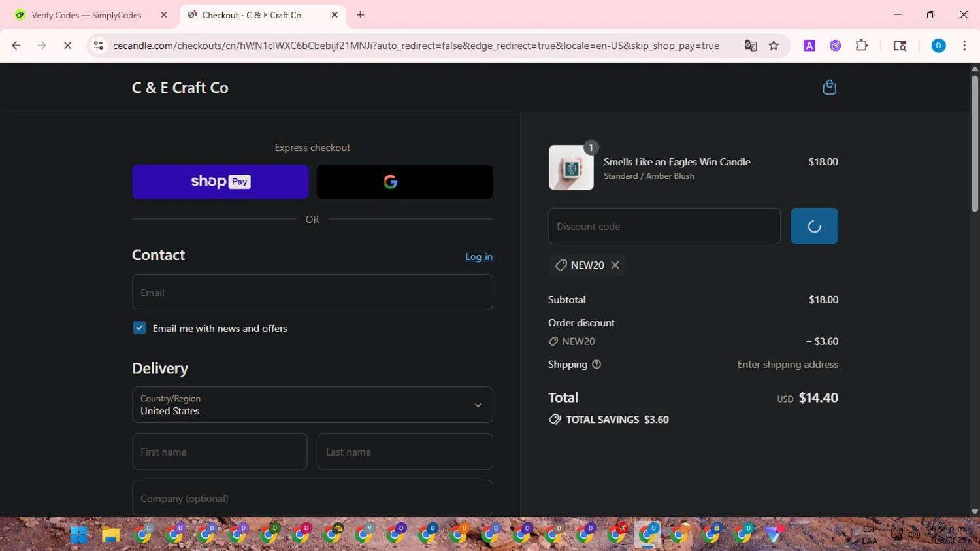This screenshot has width=980, height=551.
Task: Focus the Last name field
Action: tap(405, 452)
